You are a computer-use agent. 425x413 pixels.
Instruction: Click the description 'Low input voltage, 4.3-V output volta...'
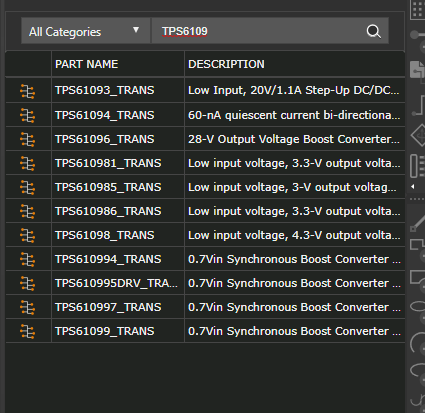[x=294, y=235]
